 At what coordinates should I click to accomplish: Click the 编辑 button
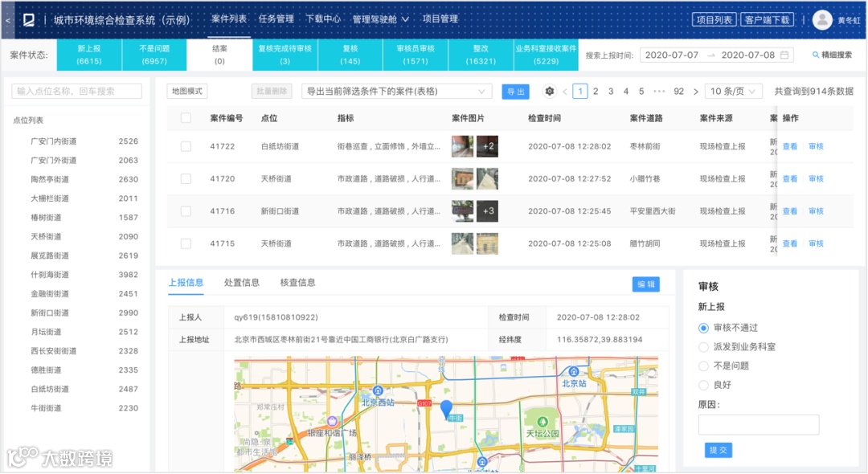(x=645, y=284)
